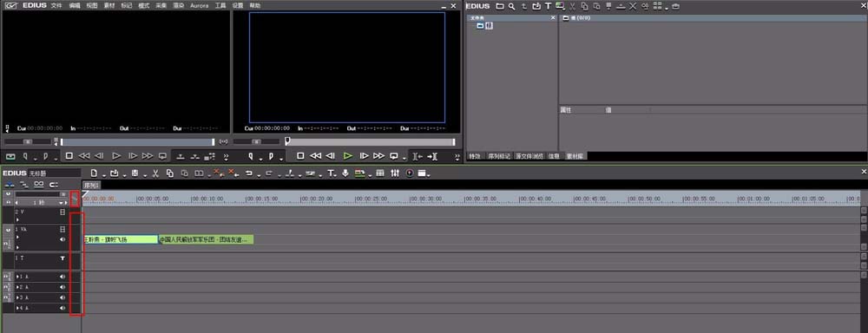The image size is (868, 333).
Task: Open the 帮助 menu
Action: pos(254,5)
